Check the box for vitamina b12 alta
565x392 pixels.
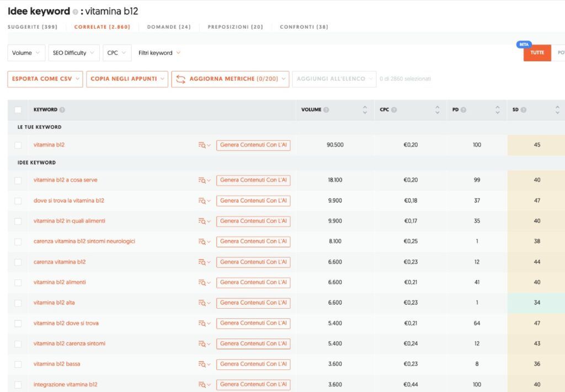click(x=18, y=303)
